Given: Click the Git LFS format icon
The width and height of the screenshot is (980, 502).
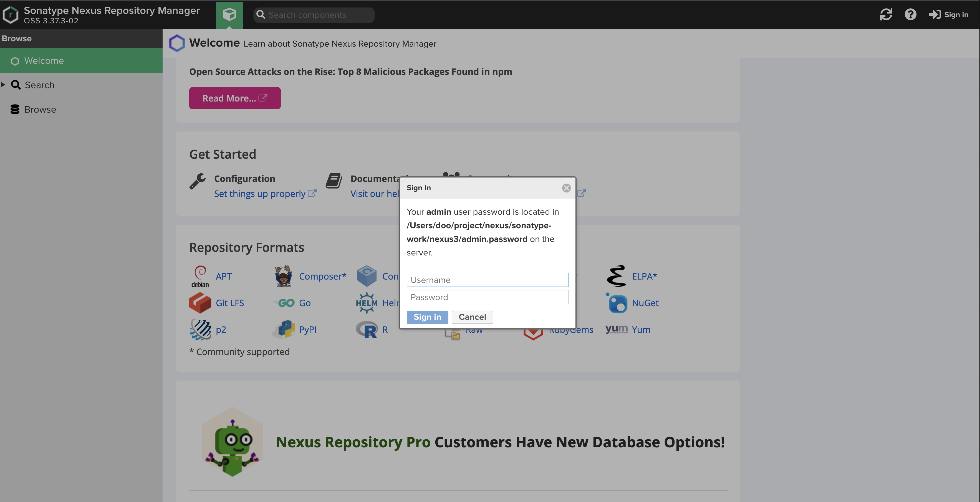Looking at the screenshot, I should (200, 303).
